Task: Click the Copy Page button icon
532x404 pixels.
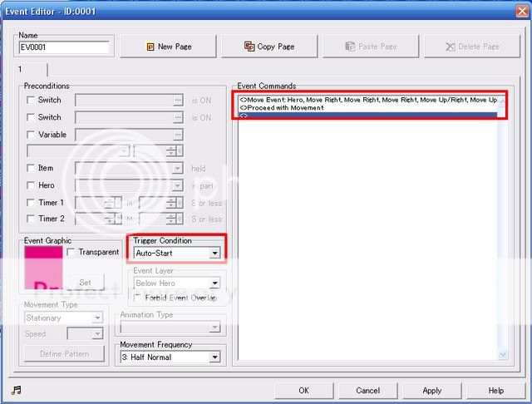Action: pos(249,47)
